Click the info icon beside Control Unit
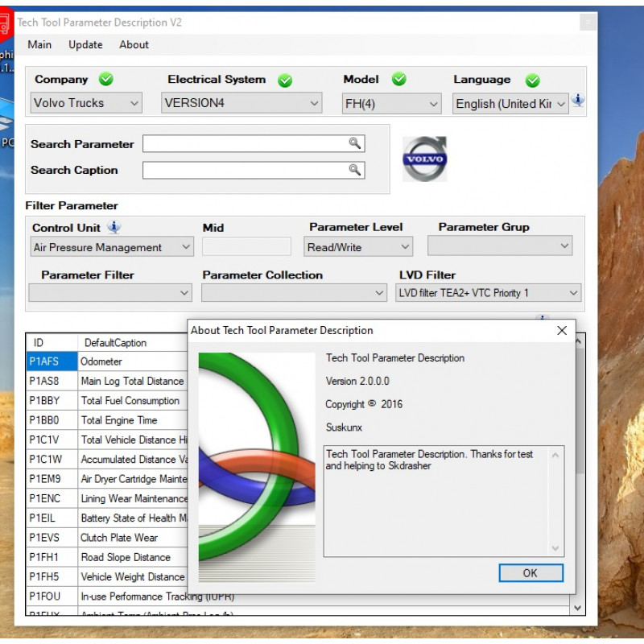Image resolution: width=644 pixels, height=644 pixels. pyautogui.click(x=114, y=227)
